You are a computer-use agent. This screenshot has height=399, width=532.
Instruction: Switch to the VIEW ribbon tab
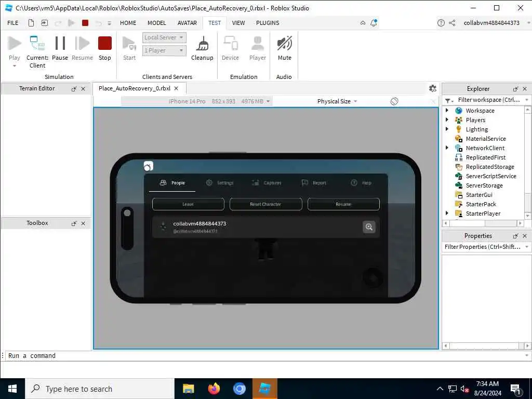[x=238, y=23]
